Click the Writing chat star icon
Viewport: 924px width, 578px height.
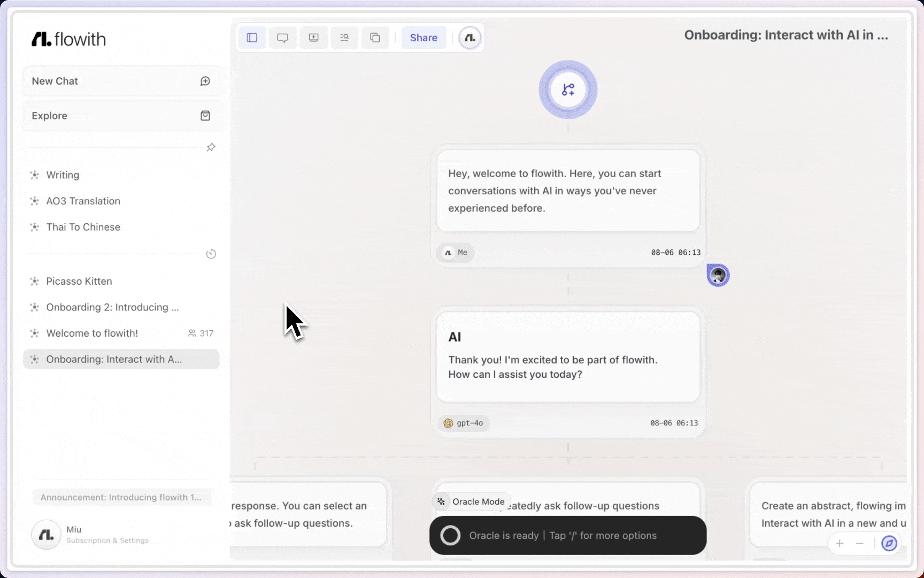tap(35, 175)
